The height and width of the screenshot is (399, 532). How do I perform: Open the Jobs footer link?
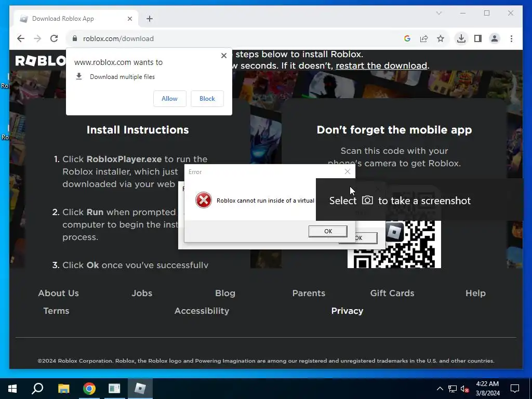click(x=142, y=293)
